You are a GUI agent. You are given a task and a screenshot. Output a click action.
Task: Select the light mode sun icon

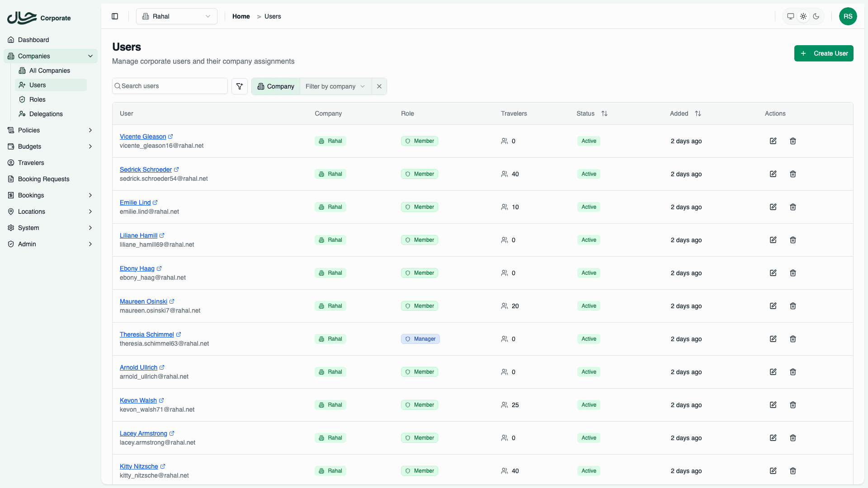[x=803, y=16]
